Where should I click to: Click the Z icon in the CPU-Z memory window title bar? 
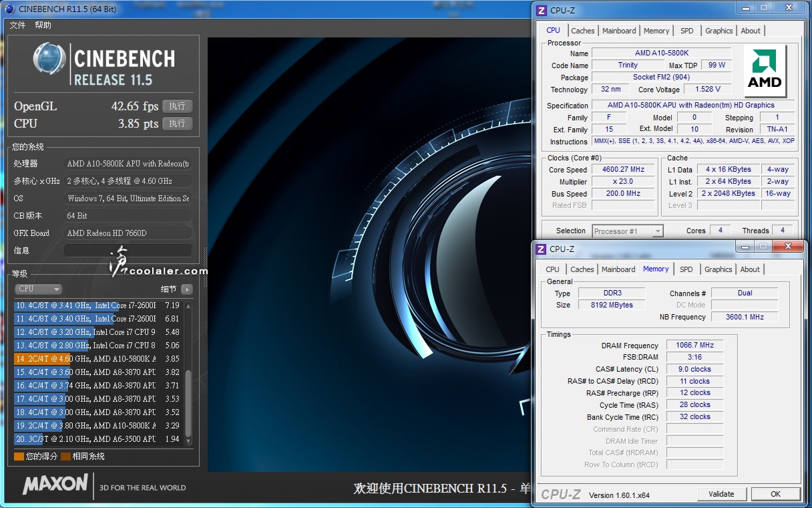click(x=541, y=249)
